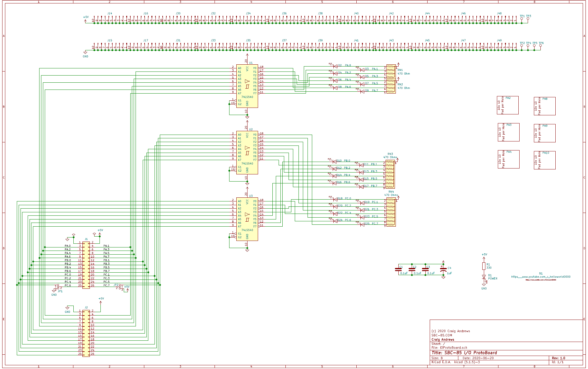Viewport: 588px width, 369px height.
Task: Click the R1 330 resistor symbol
Action: pos(484,266)
